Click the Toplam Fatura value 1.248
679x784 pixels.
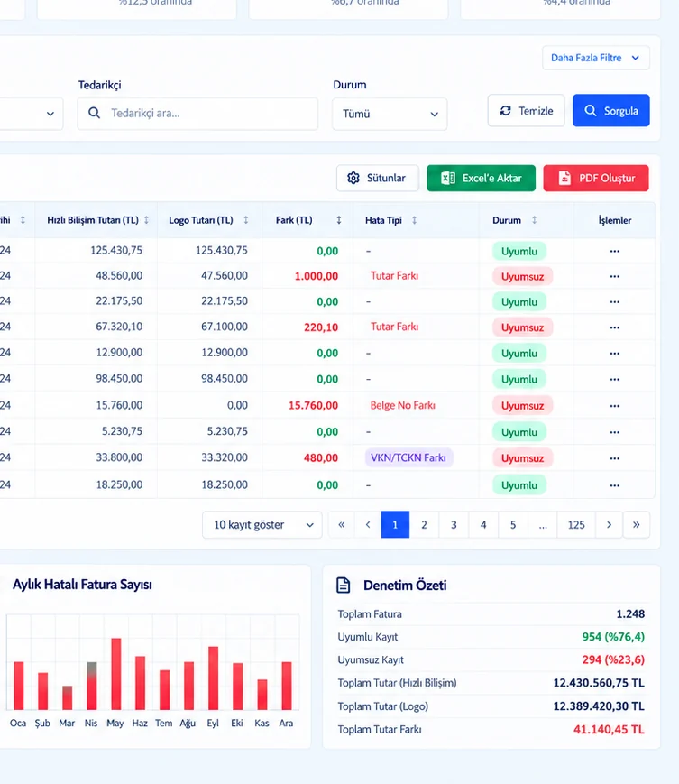coord(630,614)
